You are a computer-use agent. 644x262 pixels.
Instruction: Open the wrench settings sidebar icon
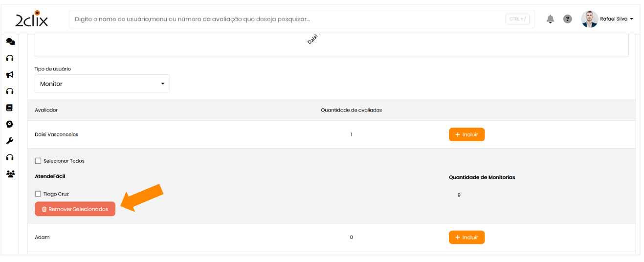click(x=10, y=141)
